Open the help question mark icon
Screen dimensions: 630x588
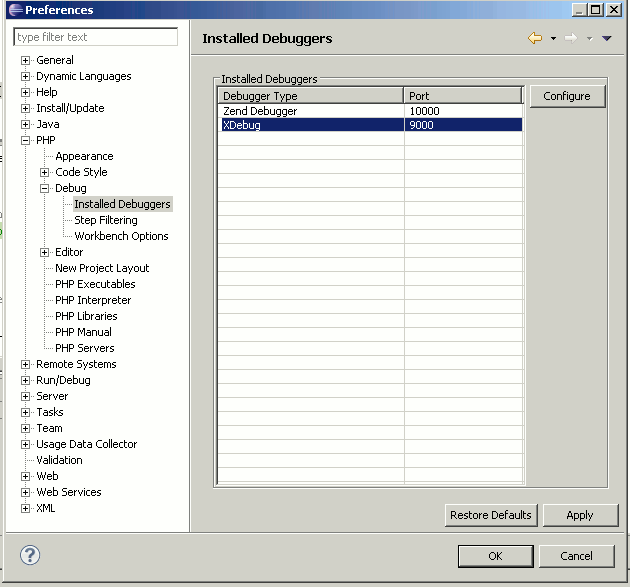[30, 555]
